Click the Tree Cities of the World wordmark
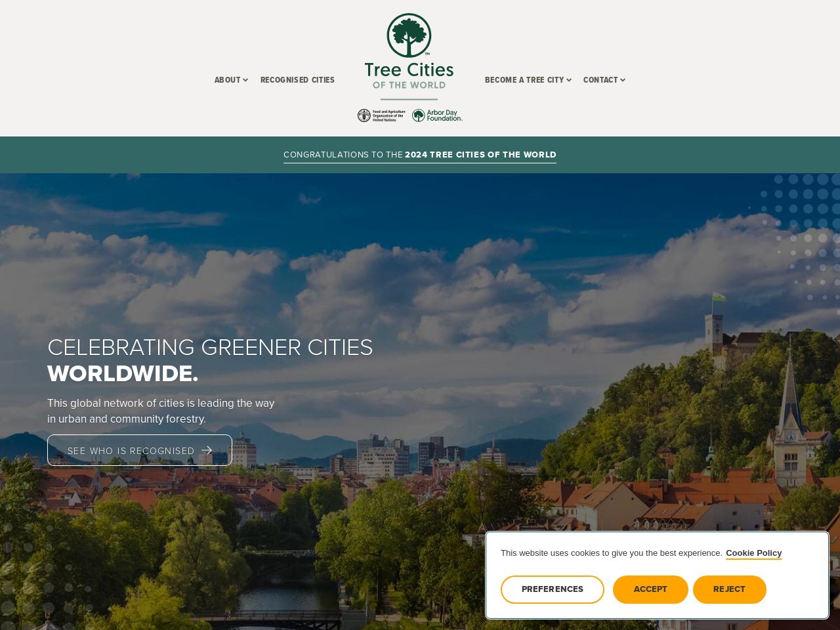Viewport: 840px width, 630px height. (x=409, y=75)
